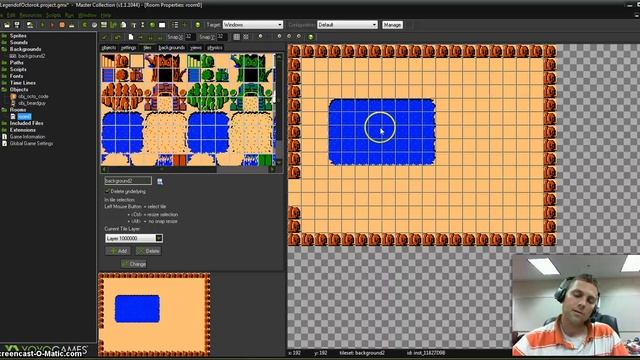Click the Delete tile layer button
Viewport: 640px width, 360px height.
[x=148, y=251]
